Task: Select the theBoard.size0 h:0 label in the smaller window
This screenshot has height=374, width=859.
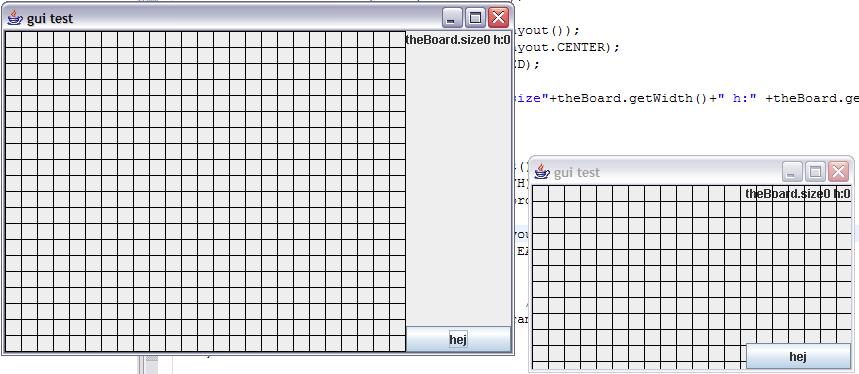Action: click(798, 193)
